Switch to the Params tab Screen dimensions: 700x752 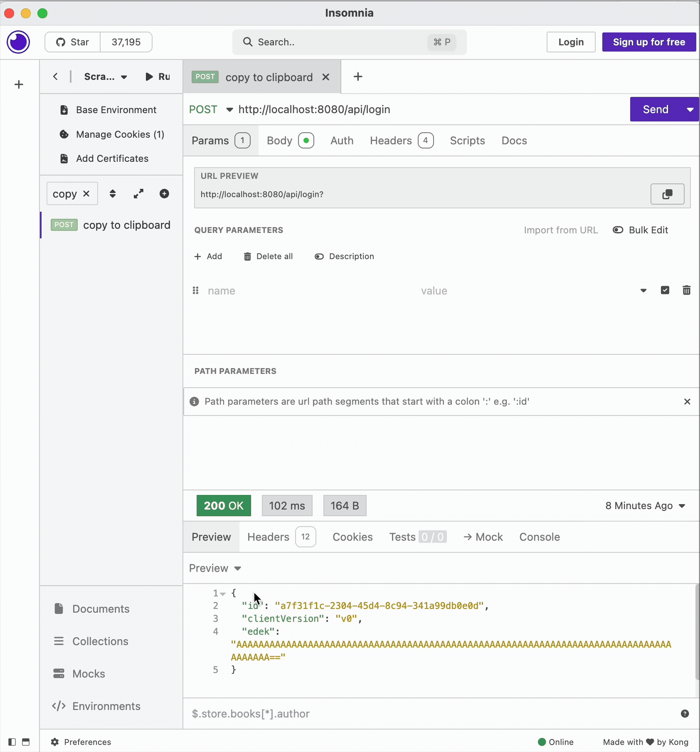pos(221,141)
